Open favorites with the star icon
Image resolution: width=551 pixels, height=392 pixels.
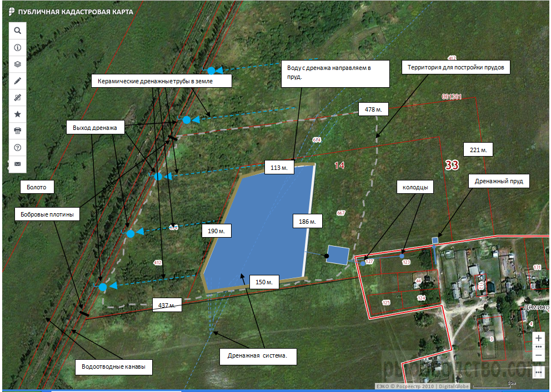pyautogui.click(x=18, y=114)
